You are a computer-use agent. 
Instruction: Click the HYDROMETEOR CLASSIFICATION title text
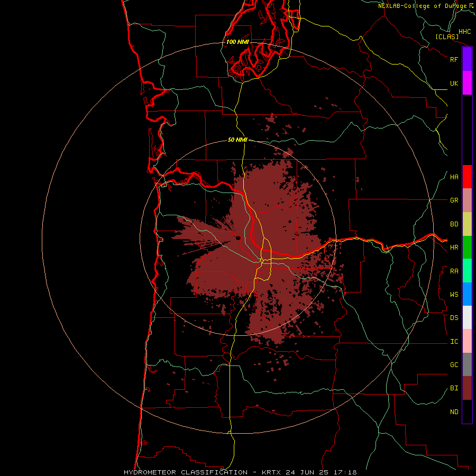186,472
